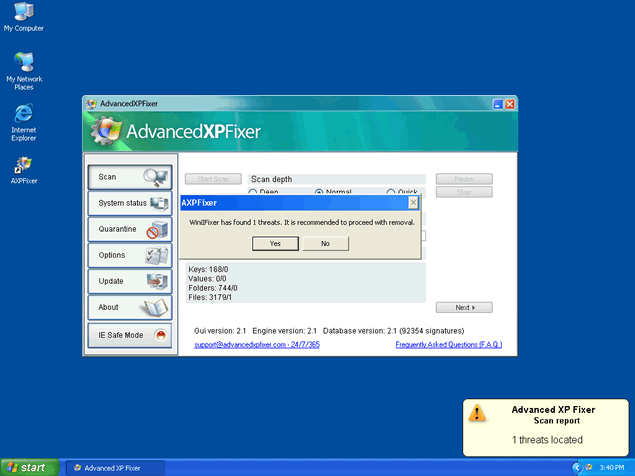
Task: Open the Quarantine section
Action: 129,229
